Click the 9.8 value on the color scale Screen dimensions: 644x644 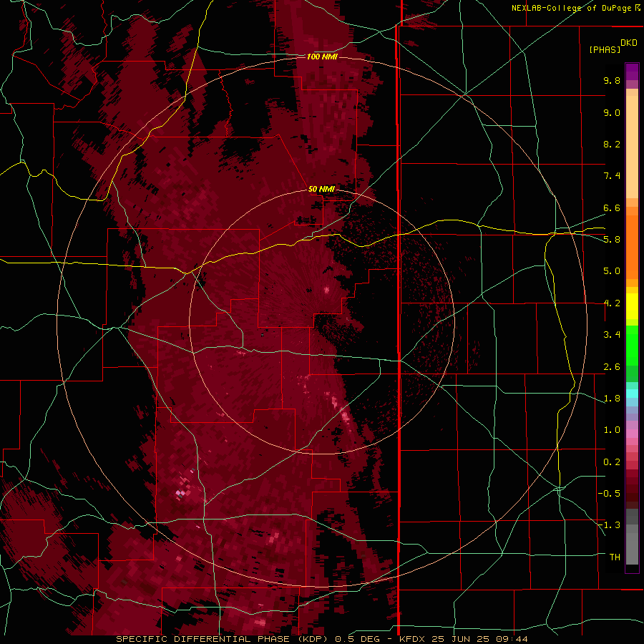[x=612, y=80]
